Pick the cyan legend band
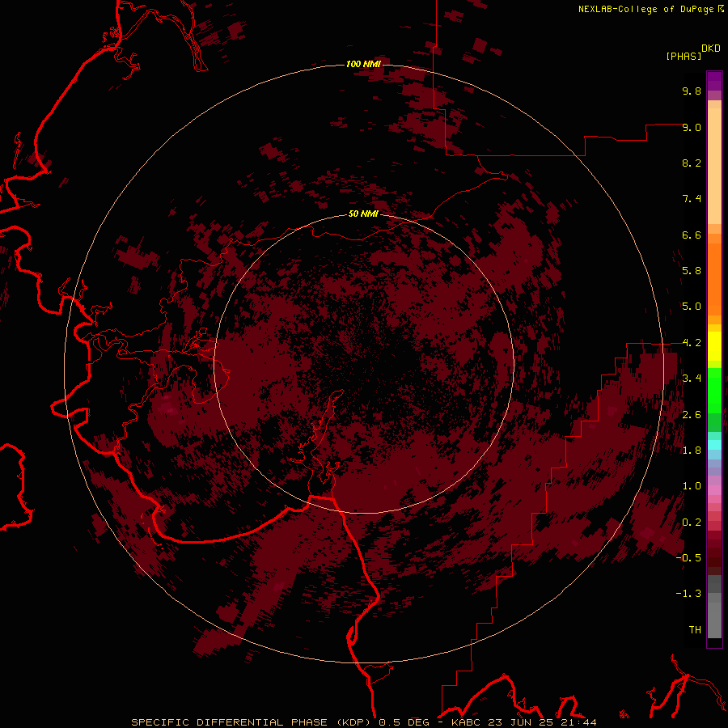This screenshot has width=728, height=728. [x=714, y=444]
